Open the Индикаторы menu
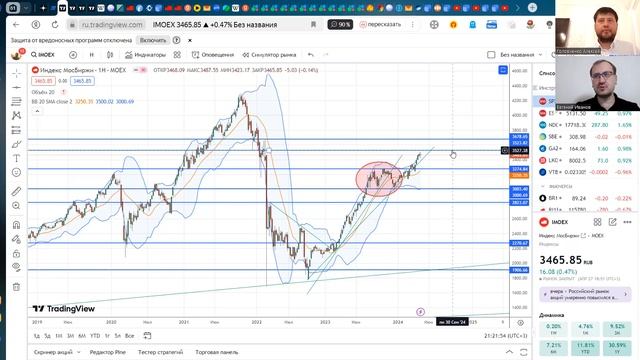Image resolution: width=640 pixels, height=360 pixels. (145, 55)
